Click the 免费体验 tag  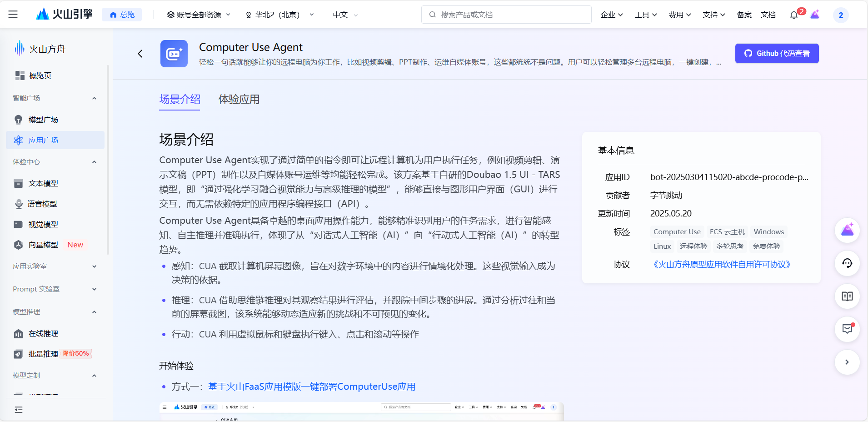[766, 246]
